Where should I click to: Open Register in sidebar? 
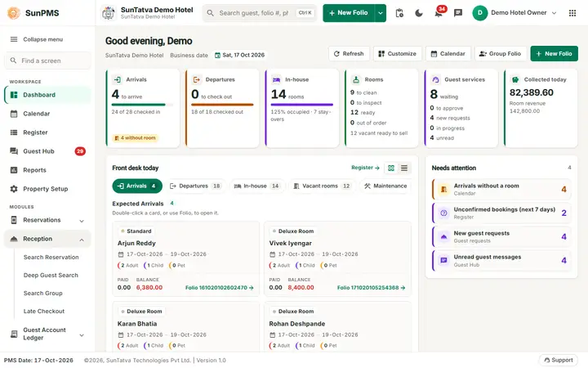47,132
